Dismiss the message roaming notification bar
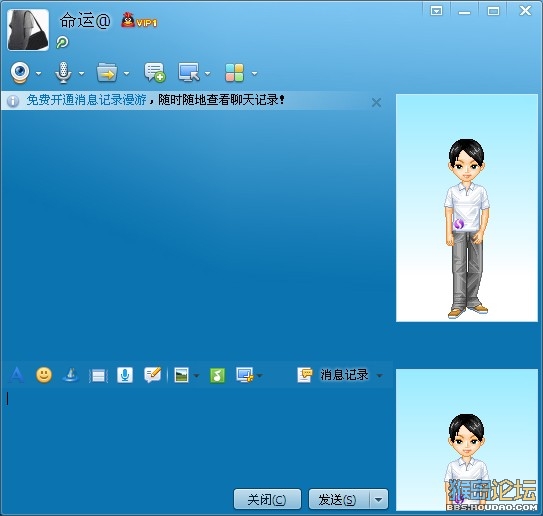Image resolution: width=543 pixels, height=516 pixels. 376,103
